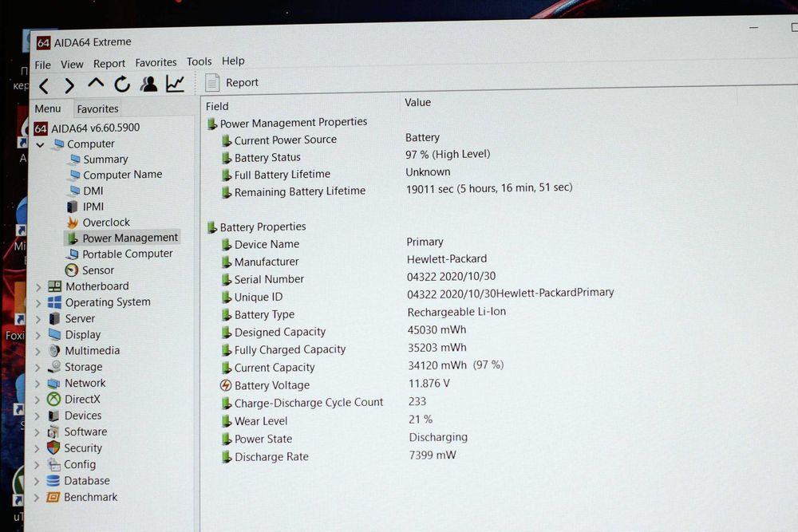This screenshot has width=798, height=532.
Task: Minimize the AIDA64 window
Action: point(754,27)
